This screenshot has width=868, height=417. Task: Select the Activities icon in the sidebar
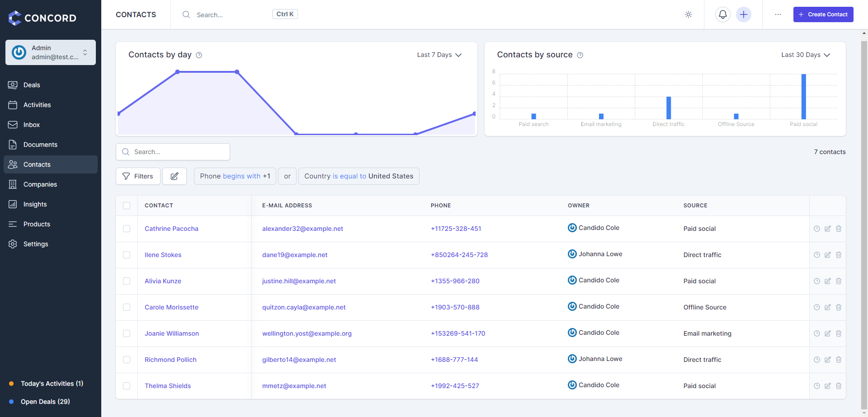click(37, 105)
